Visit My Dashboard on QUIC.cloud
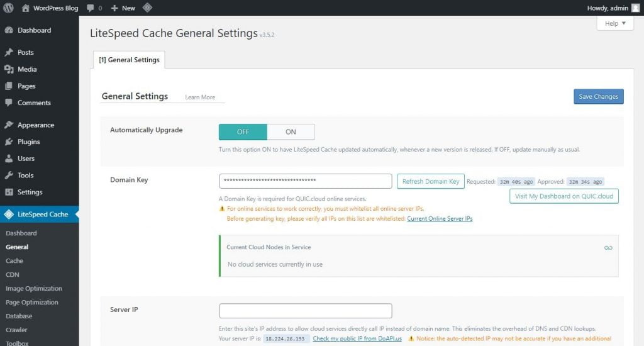Image resolution: width=644 pixels, height=346 pixels. [564, 196]
